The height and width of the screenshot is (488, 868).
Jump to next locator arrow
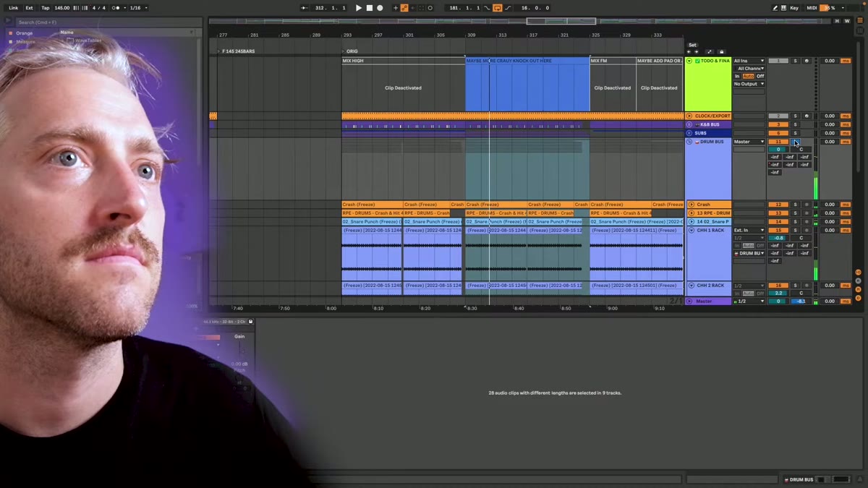(696, 52)
